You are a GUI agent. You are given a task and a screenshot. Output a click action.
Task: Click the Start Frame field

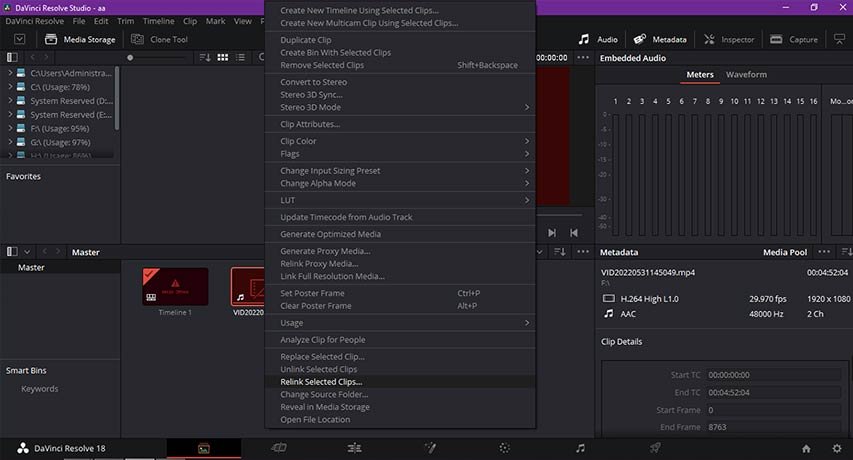pyautogui.click(x=774, y=410)
